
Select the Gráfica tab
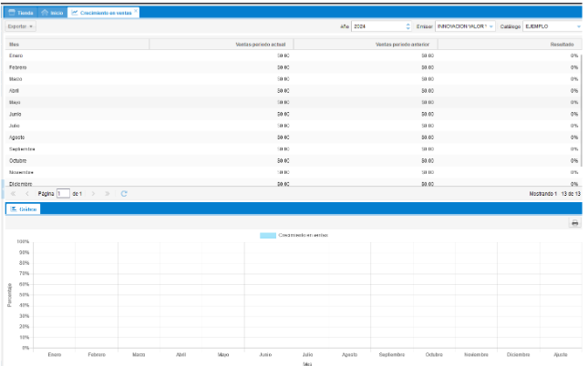tap(23, 208)
